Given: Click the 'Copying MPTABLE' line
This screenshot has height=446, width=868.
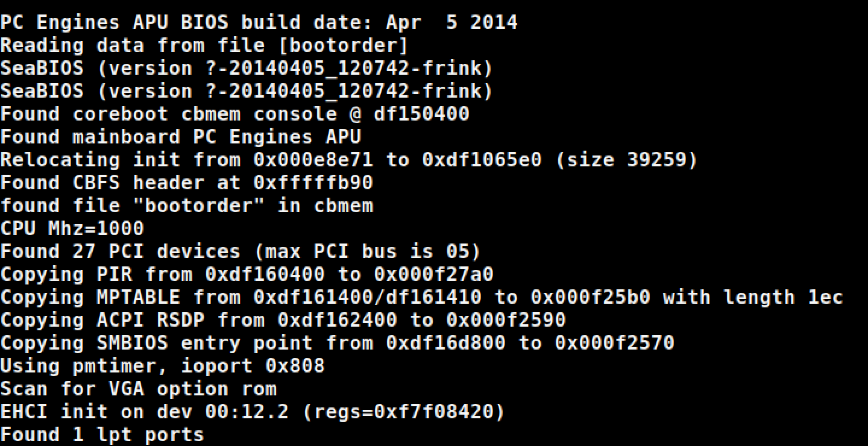Looking at the screenshot, I should pyautogui.click(x=421, y=298).
